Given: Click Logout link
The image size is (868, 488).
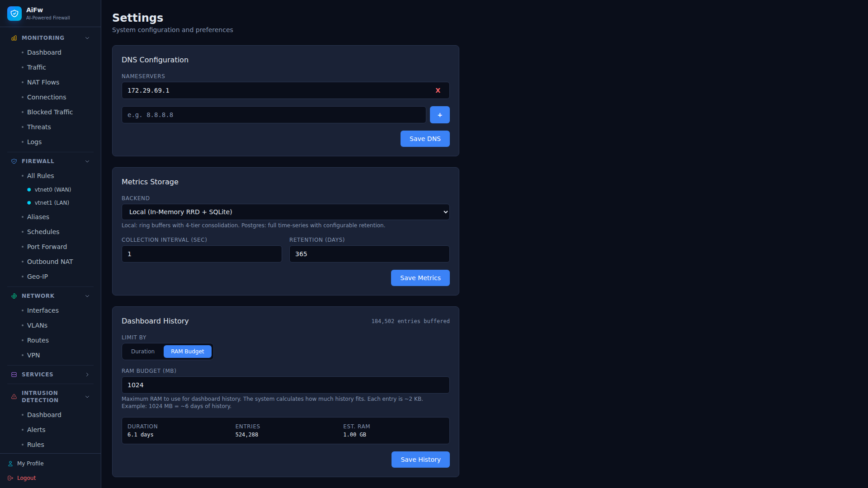Looking at the screenshot, I should 26,478.
